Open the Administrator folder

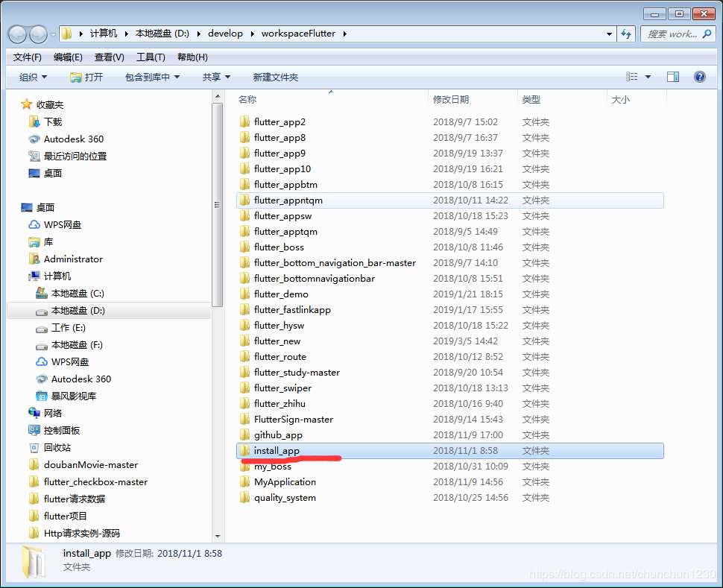[x=66, y=259]
